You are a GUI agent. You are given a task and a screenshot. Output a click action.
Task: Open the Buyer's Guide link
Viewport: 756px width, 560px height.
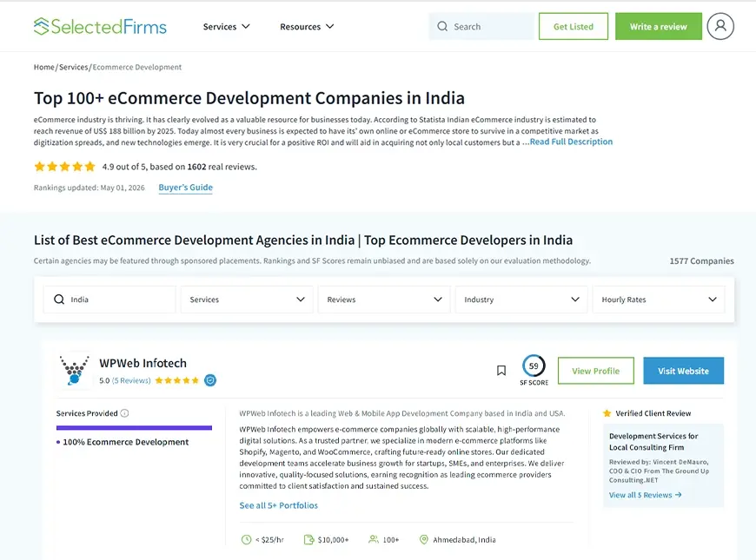(x=186, y=188)
